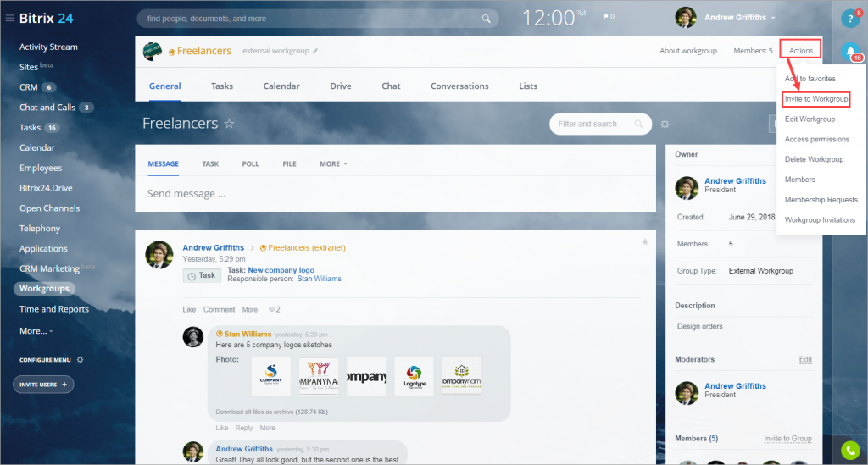Open the workgroup Chat tab

(391, 86)
